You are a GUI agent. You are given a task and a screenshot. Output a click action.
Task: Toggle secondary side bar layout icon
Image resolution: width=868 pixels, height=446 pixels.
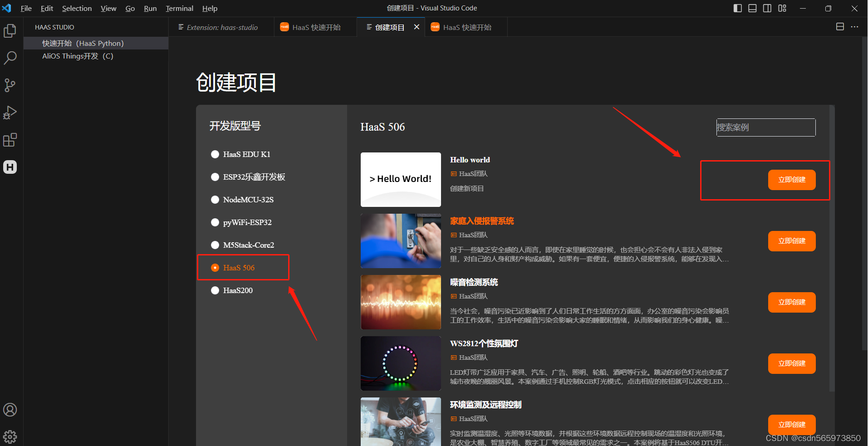(767, 8)
